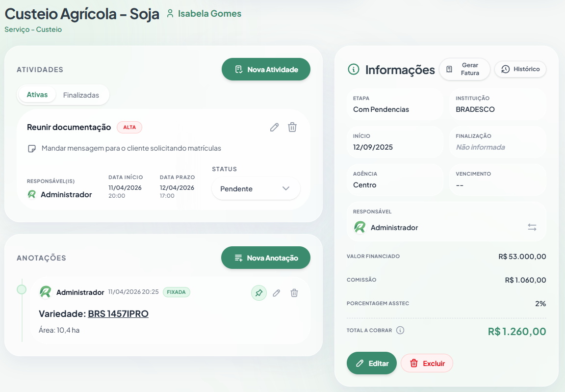Open the Status dropdown showing Pendente
This screenshot has height=392, width=565.
[x=256, y=188]
